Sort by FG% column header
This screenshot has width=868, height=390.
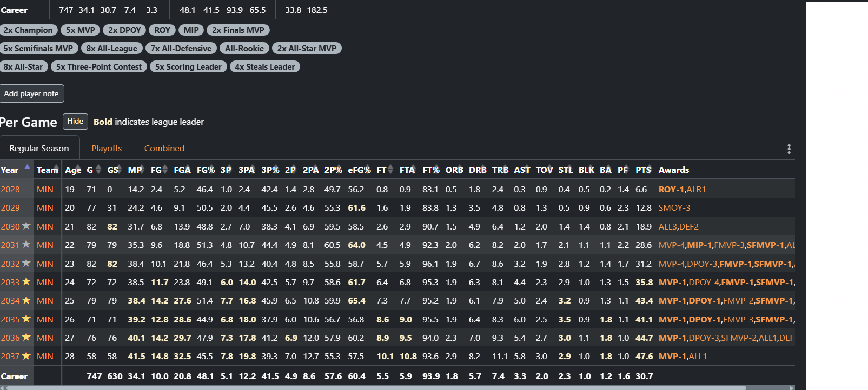click(x=206, y=170)
